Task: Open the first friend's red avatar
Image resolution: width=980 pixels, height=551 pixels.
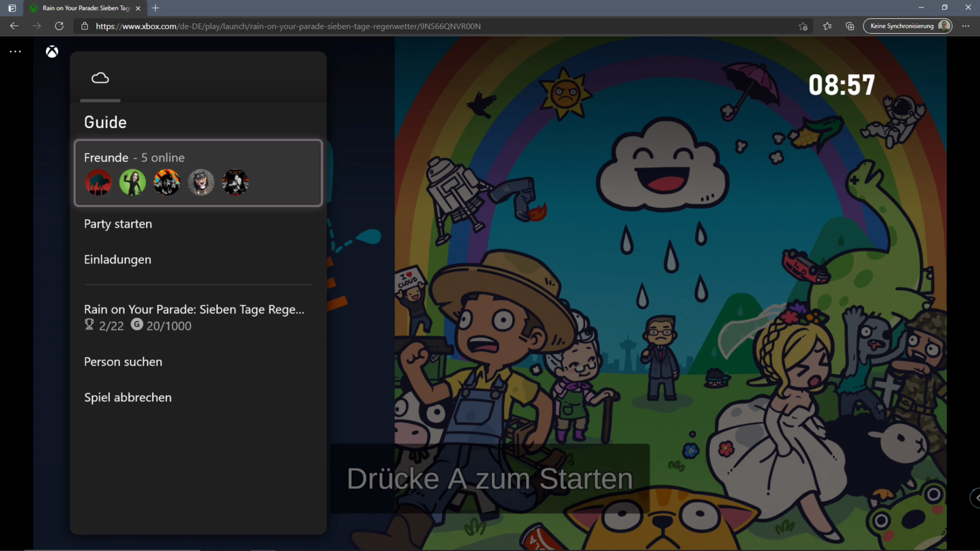Action: pos(98,182)
